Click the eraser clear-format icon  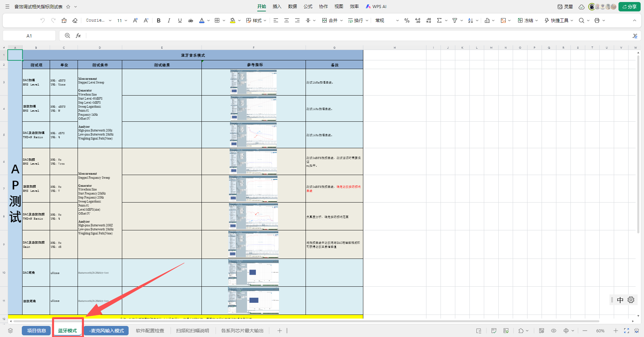point(75,20)
